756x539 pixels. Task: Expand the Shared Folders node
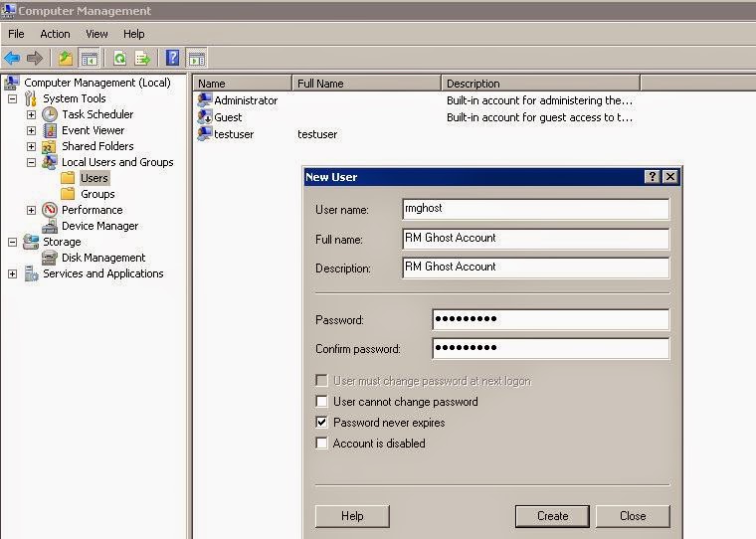pyautogui.click(x=32, y=146)
